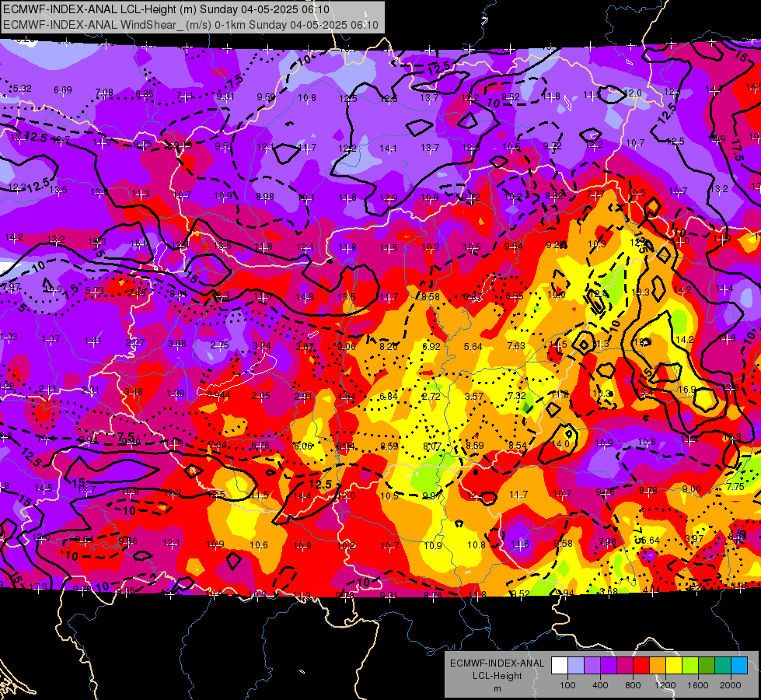Click the wind shear value 7.63
Viewport: 761px width, 700px height.
(x=516, y=346)
